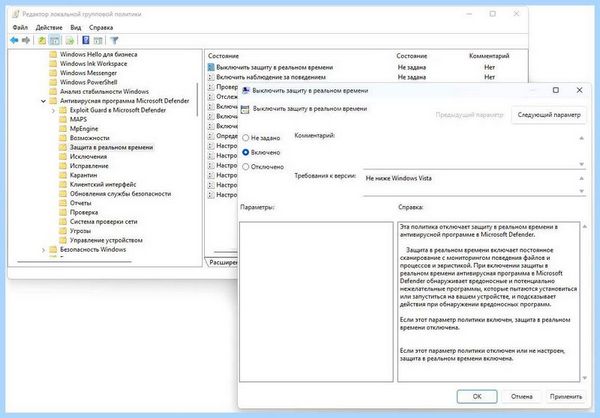The image size is (600, 418).
Task: Open the Вид menu
Action: (76, 28)
